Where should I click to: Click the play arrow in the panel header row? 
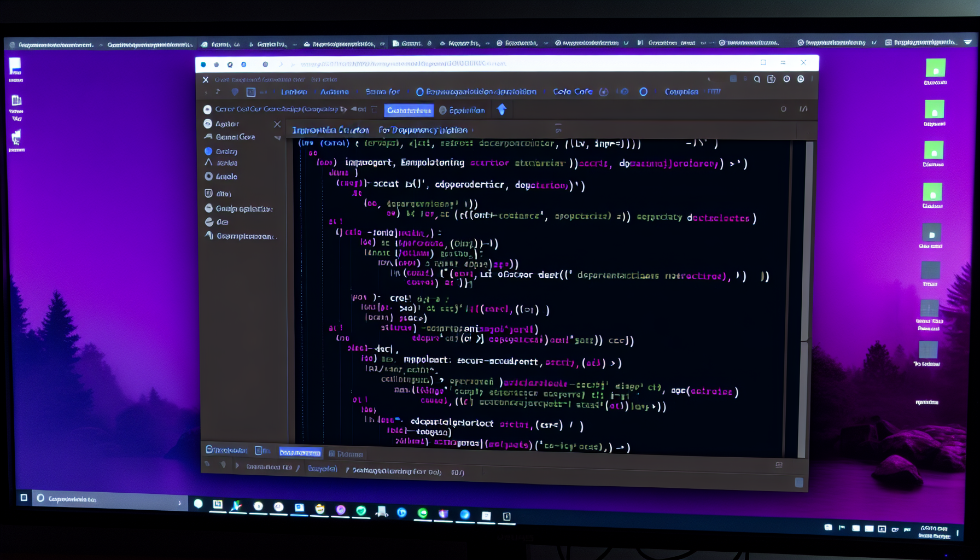click(345, 109)
